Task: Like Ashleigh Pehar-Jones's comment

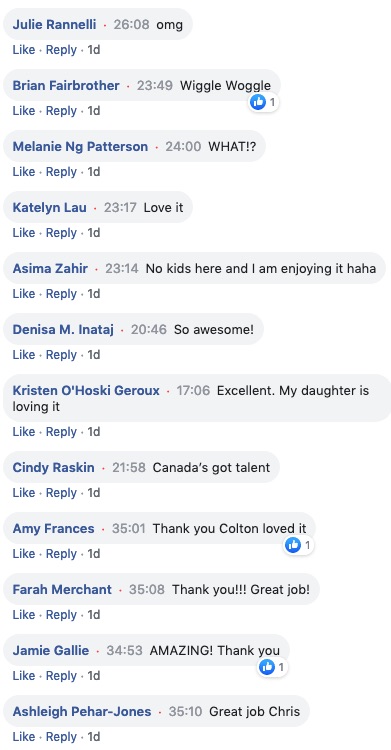Action: tap(24, 737)
